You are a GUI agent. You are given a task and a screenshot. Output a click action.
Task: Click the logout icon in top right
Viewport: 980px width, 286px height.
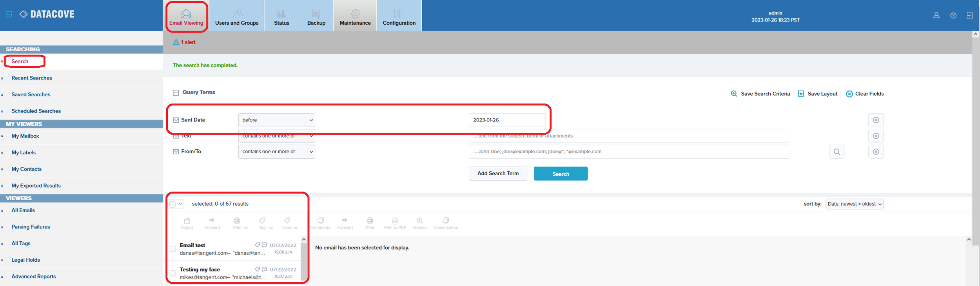tap(970, 15)
